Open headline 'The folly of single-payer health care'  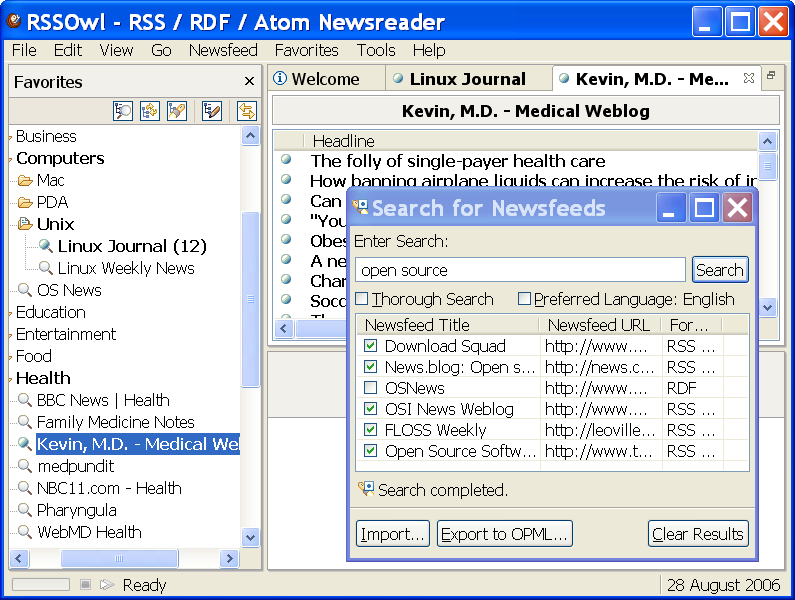458,161
